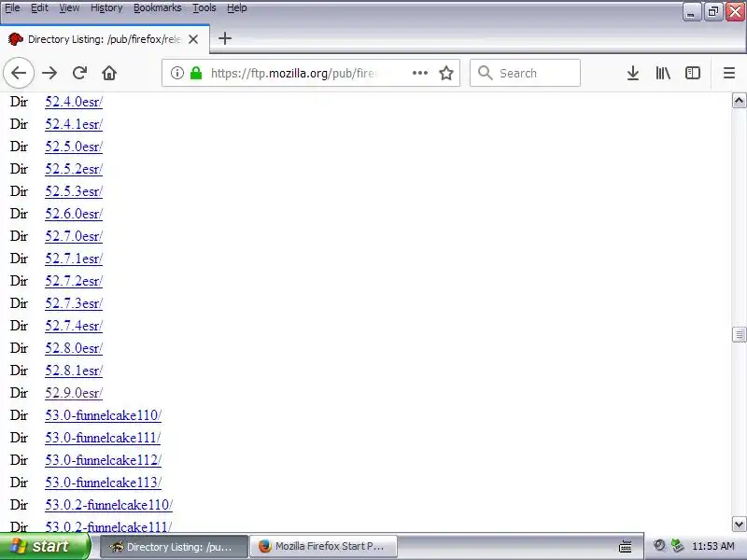Click the green network tray icon
This screenshot has width=747, height=560.
point(676,546)
